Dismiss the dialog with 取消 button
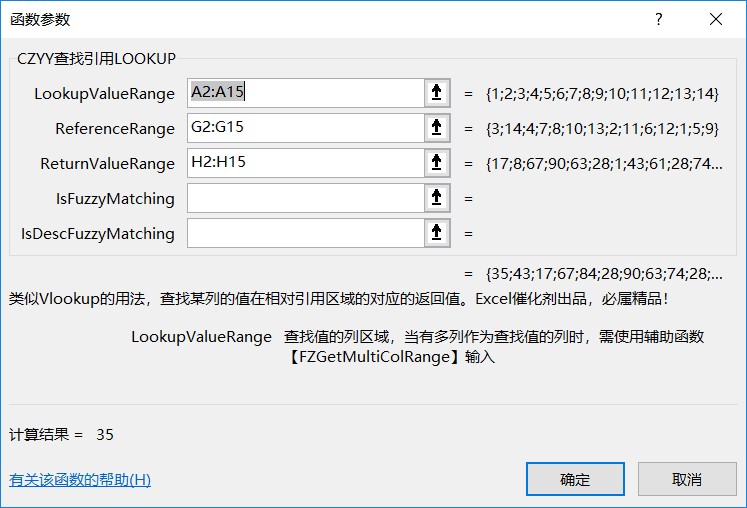Image resolution: width=747 pixels, height=508 pixels. [x=687, y=479]
